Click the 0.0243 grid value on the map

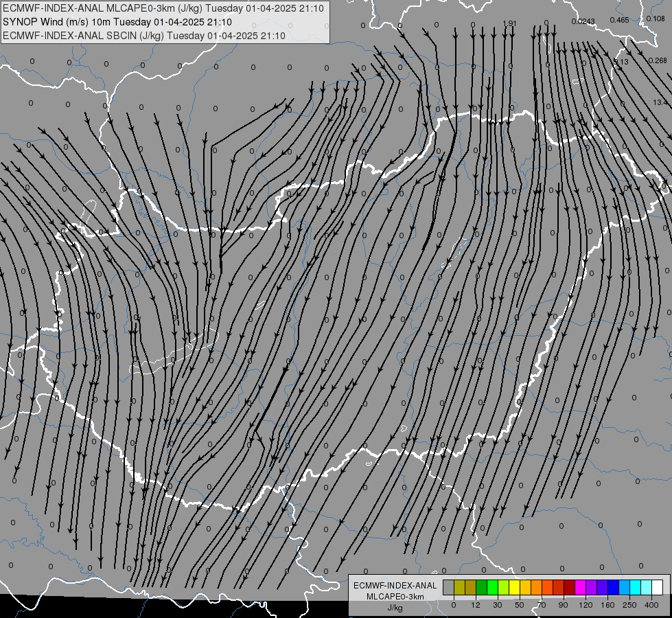pyautogui.click(x=583, y=21)
